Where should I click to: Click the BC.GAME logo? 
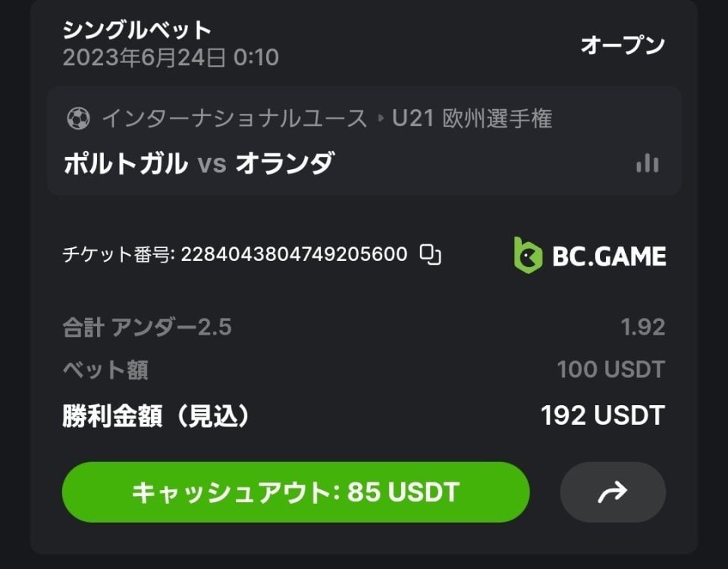pyautogui.click(x=589, y=256)
